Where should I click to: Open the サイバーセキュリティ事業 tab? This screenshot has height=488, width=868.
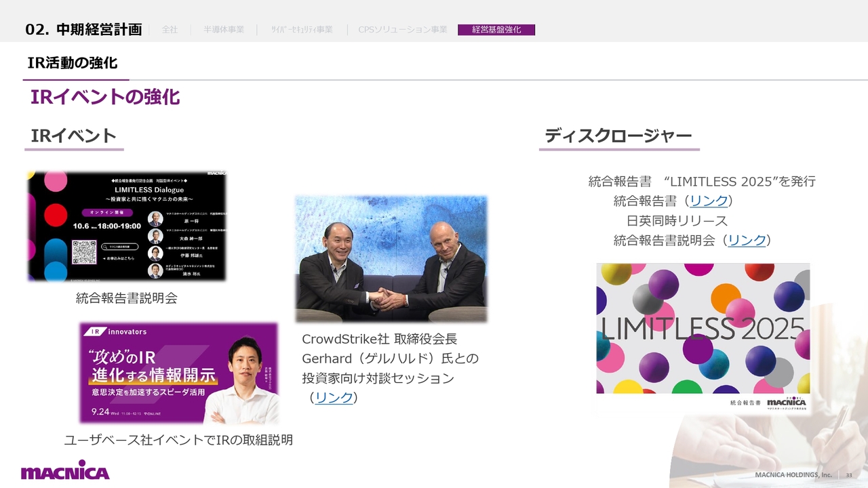click(x=302, y=30)
